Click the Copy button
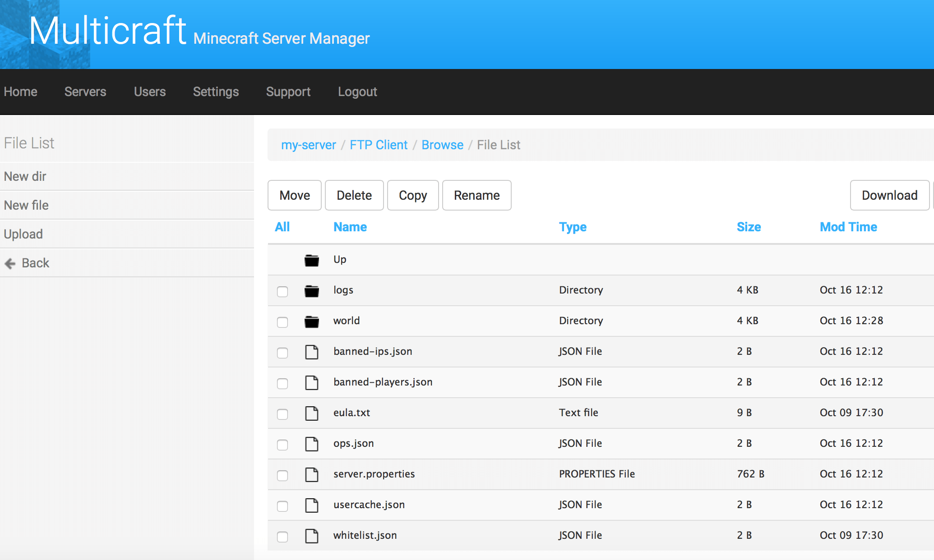The image size is (934, 560). pyautogui.click(x=413, y=195)
